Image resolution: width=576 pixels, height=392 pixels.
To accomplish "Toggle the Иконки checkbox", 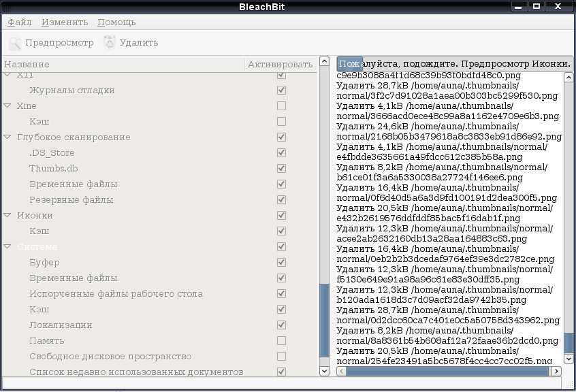I will (281, 216).
